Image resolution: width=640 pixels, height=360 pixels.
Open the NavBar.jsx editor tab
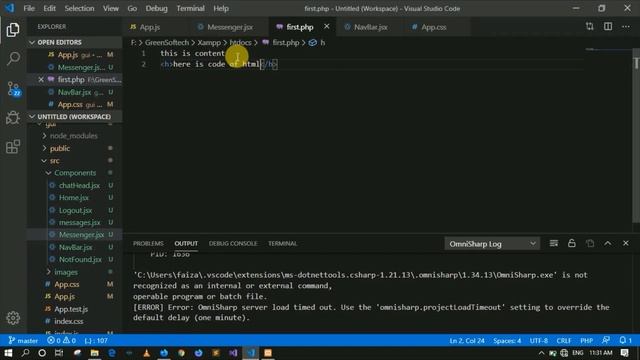pos(370,27)
